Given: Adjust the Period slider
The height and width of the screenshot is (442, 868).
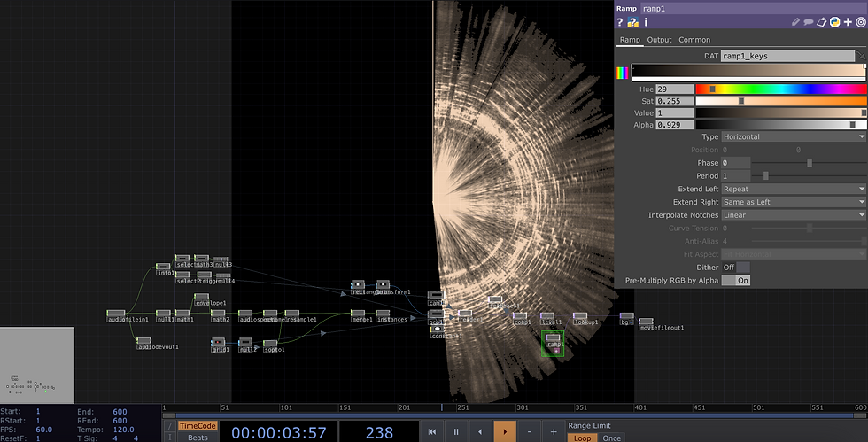Looking at the screenshot, I should pyautogui.click(x=808, y=175).
